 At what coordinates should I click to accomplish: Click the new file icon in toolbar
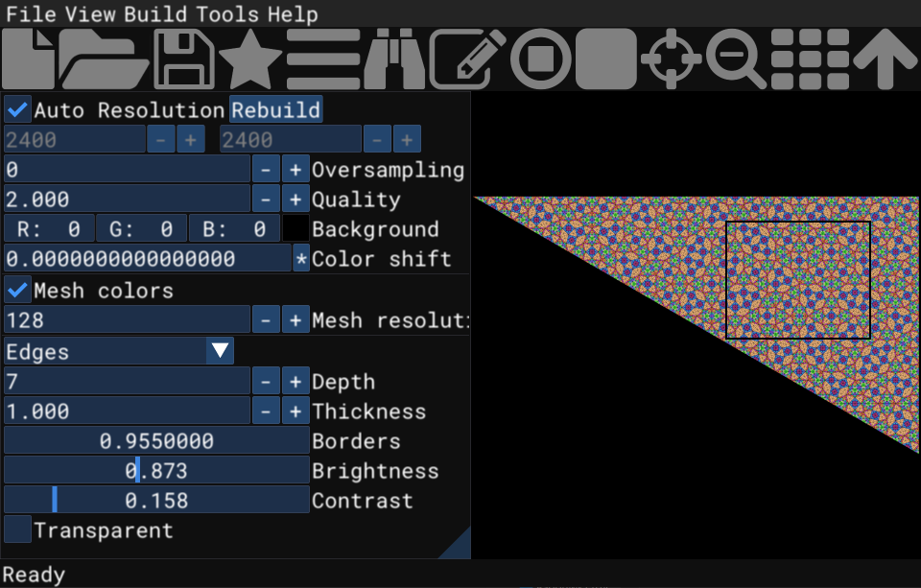(29, 59)
